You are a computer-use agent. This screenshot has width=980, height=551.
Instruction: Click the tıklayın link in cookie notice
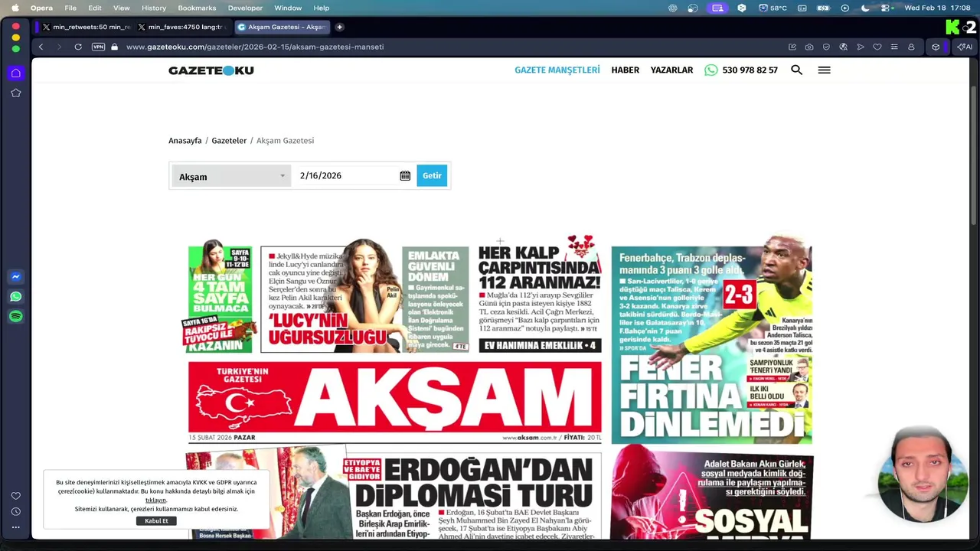(x=156, y=500)
